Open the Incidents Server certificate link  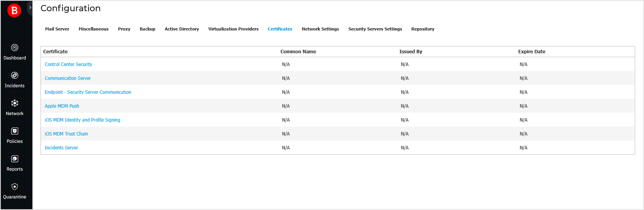tap(61, 148)
